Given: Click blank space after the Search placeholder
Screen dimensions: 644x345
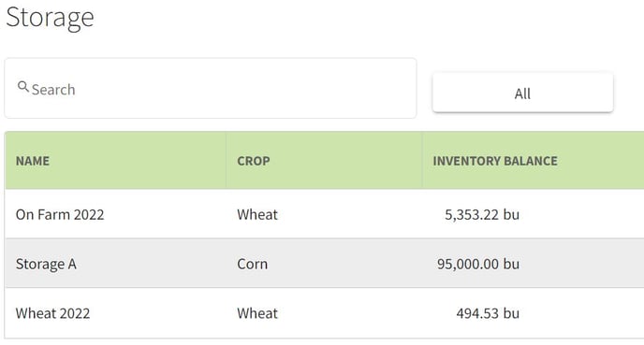Looking at the screenshot, I should point(246,90).
